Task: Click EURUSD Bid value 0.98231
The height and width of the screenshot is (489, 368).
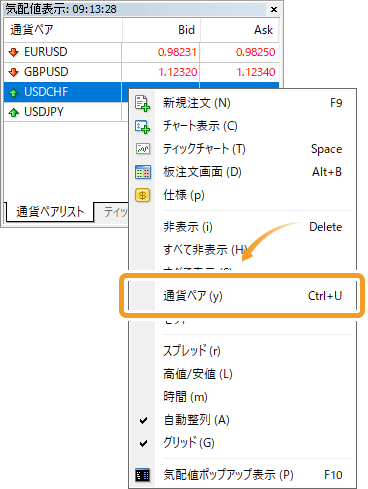Action: pyautogui.click(x=177, y=52)
